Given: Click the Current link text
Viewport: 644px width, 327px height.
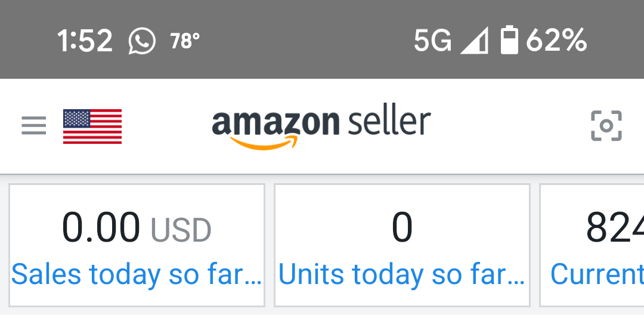Looking at the screenshot, I should (597, 274).
